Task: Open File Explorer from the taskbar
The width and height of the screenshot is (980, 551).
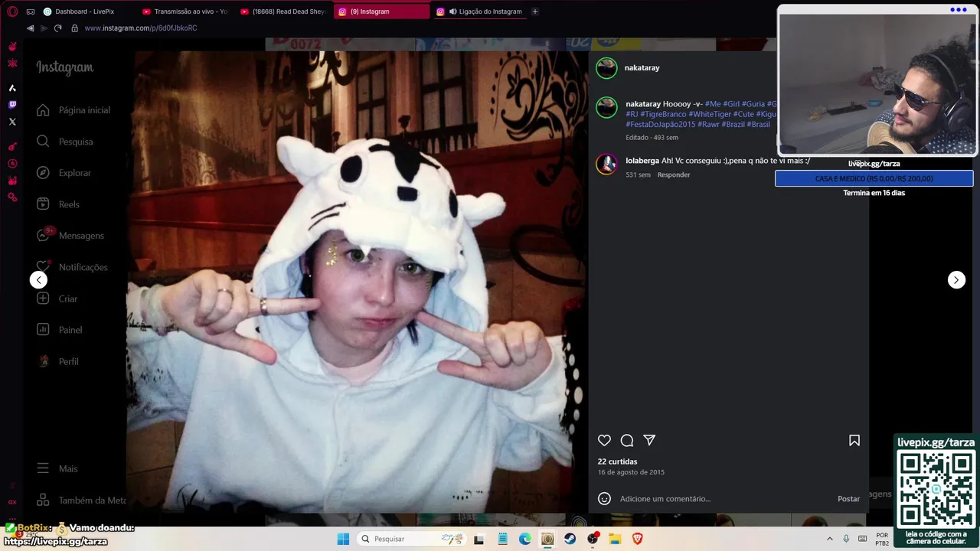Action: point(615,539)
